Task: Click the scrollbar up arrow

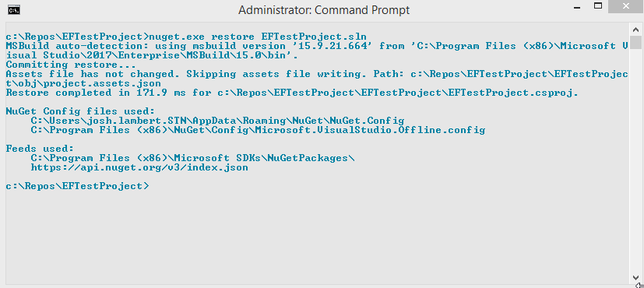Action: point(635,30)
